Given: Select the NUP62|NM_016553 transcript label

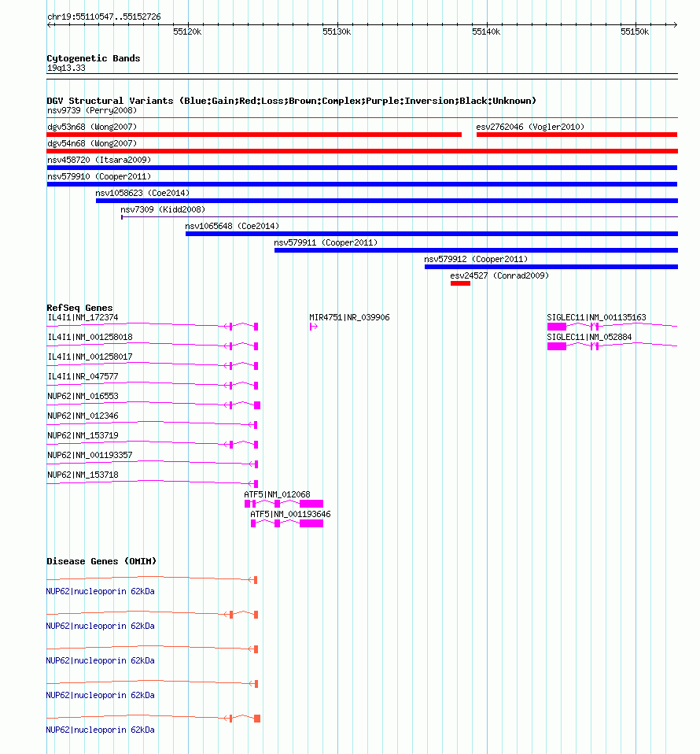Looking at the screenshot, I should [83, 396].
